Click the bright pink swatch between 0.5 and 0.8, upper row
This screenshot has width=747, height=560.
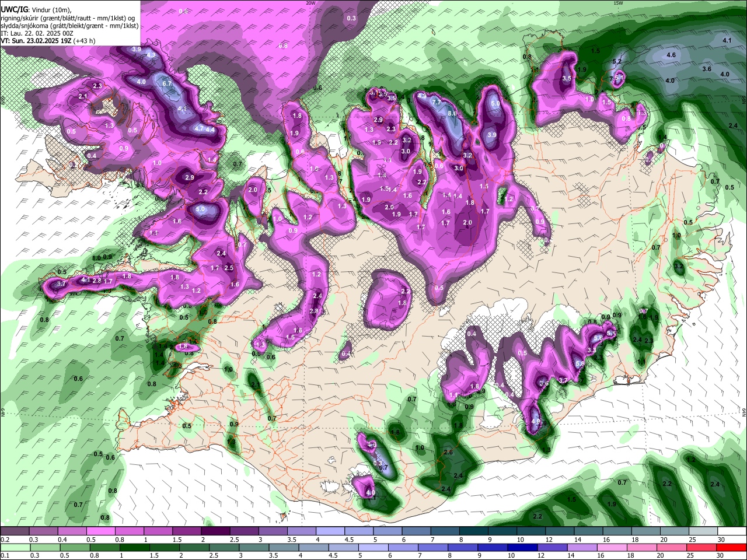coord(100,531)
